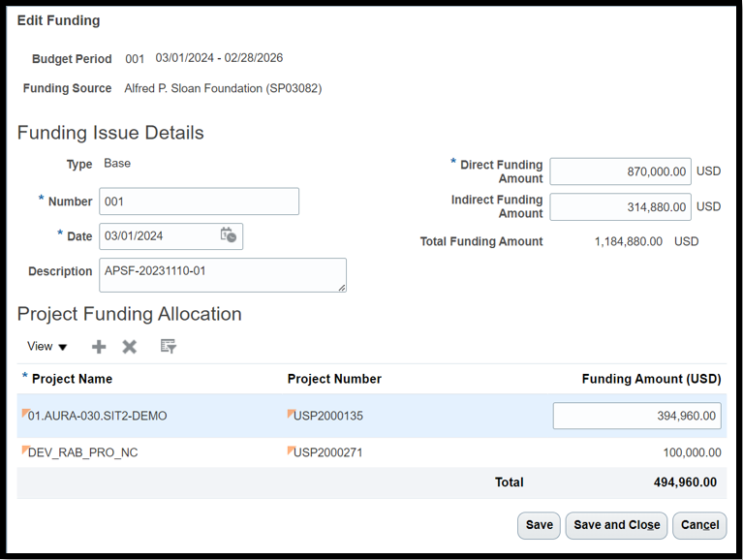Click the Save button
The height and width of the screenshot is (560, 743).
pyautogui.click(x=539, y=525)
